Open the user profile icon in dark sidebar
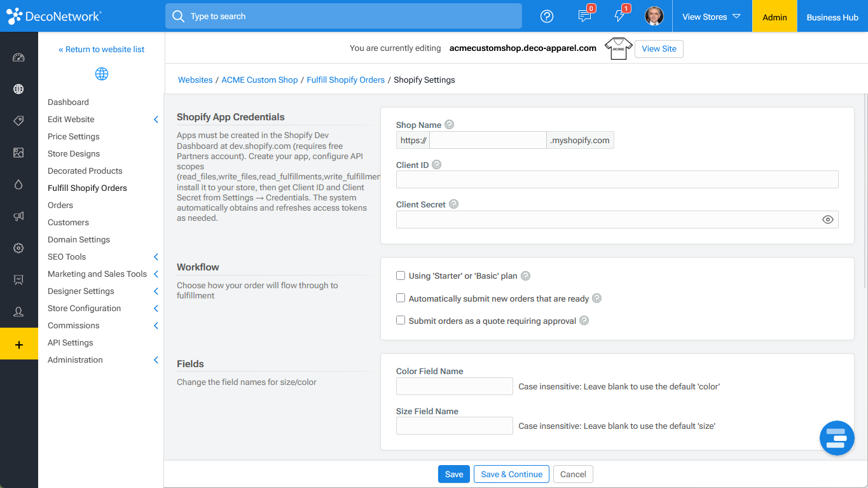This screenshot has height=488, width=868. coord(18,312)
